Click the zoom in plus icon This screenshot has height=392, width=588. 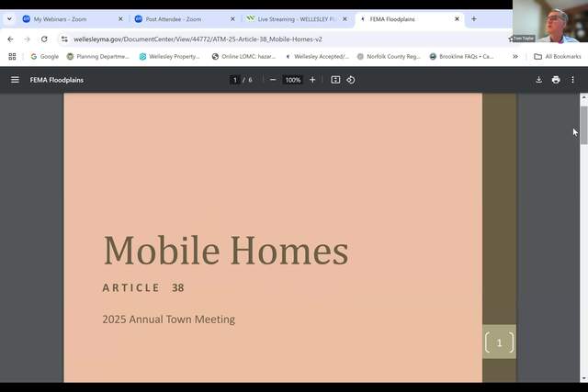click(312, 80)
